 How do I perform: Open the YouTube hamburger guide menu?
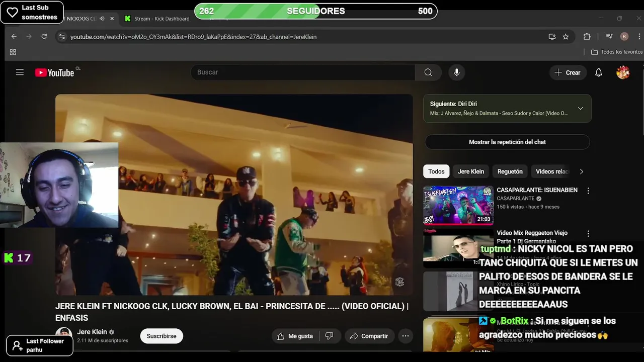coord(20,72)
